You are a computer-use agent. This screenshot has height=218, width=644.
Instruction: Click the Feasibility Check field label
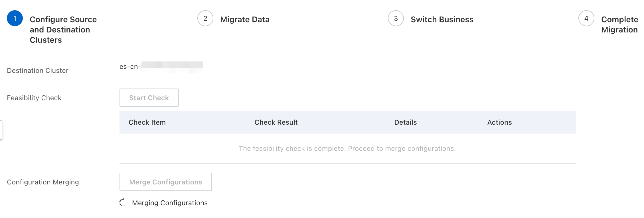(34, 98)
